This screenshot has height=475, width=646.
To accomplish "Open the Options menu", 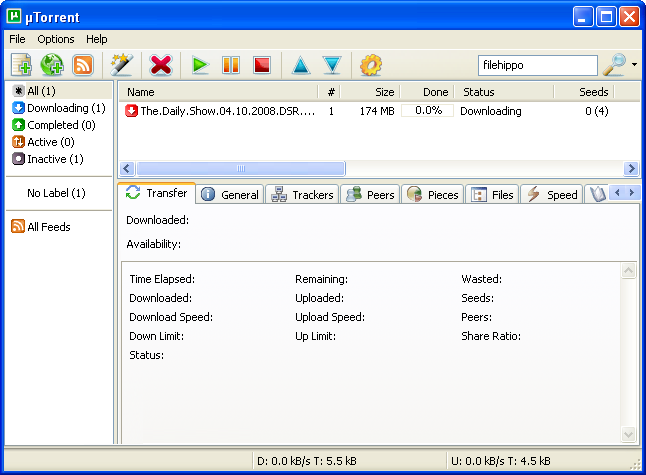I will (x=56, y=39).
